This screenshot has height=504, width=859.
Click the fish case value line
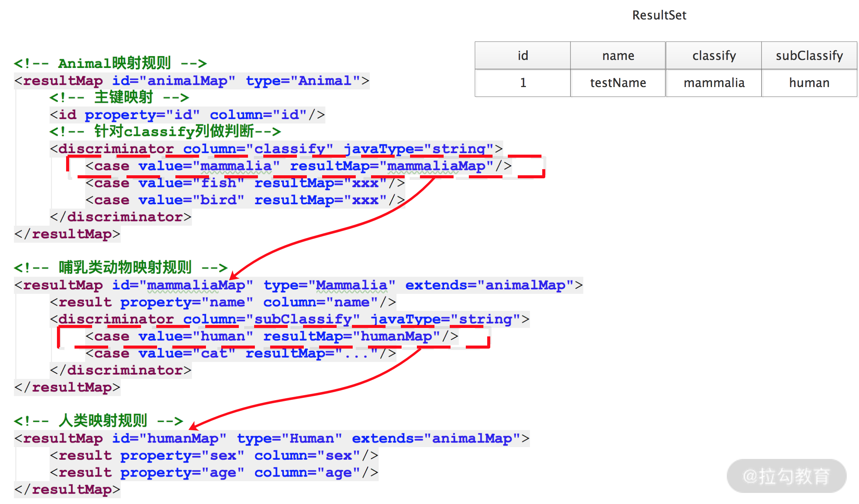coord(245,183)
